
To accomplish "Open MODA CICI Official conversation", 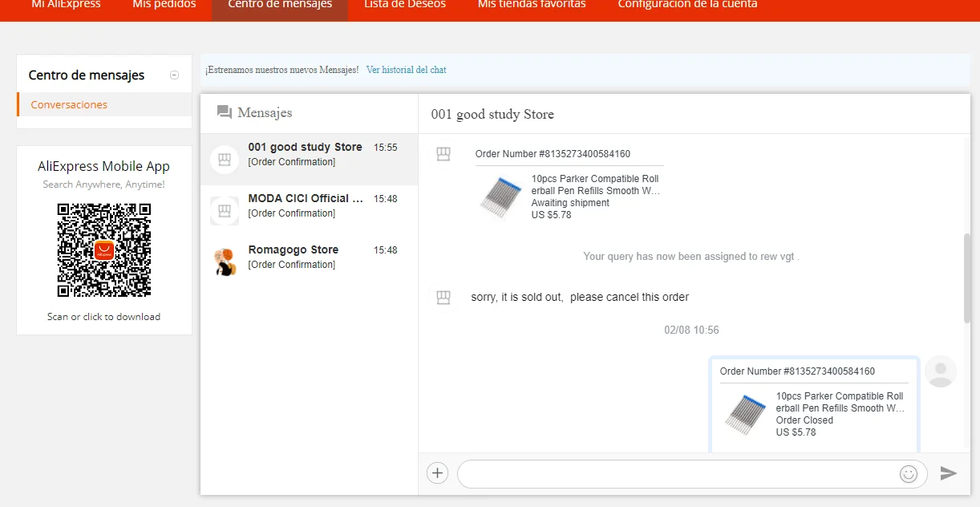I will click(x=309, y=211).
